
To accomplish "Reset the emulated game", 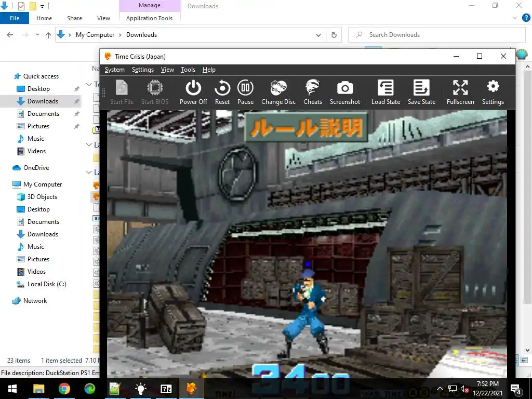I will pyautogui.click(x=222, y=92).
